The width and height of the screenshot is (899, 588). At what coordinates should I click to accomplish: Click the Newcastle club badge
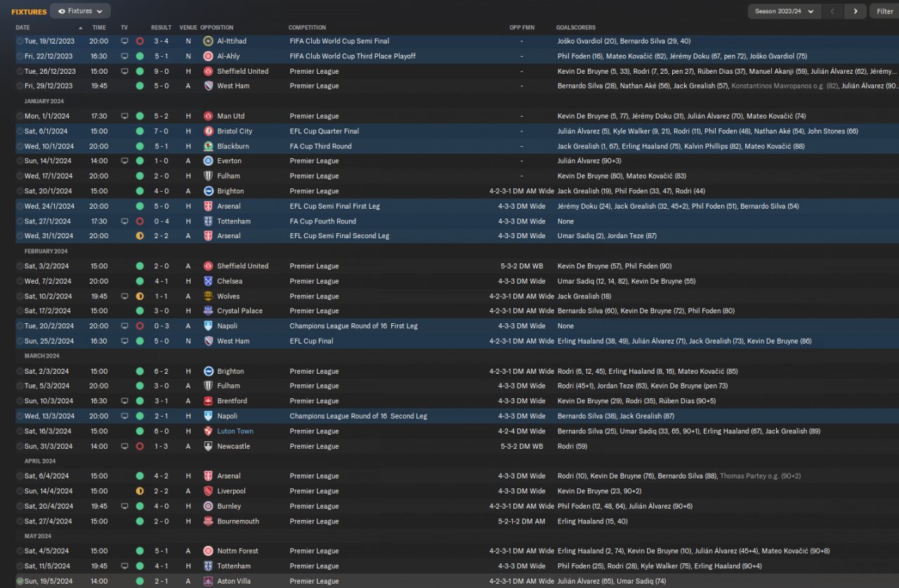coord(209,446)
